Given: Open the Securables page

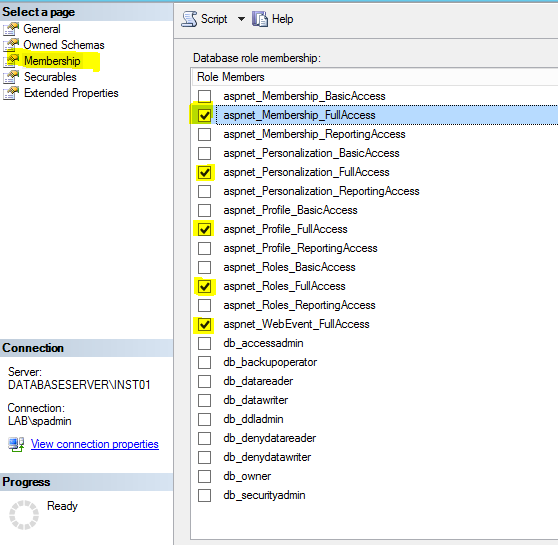Looking at the screenshot, I should click(x=50, y=77).
